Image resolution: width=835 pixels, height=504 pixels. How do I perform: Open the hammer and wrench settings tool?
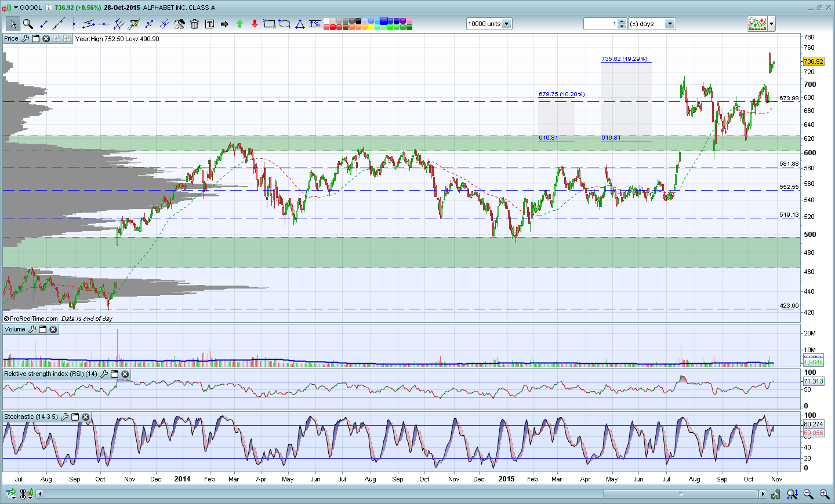[x=179, y=24]
